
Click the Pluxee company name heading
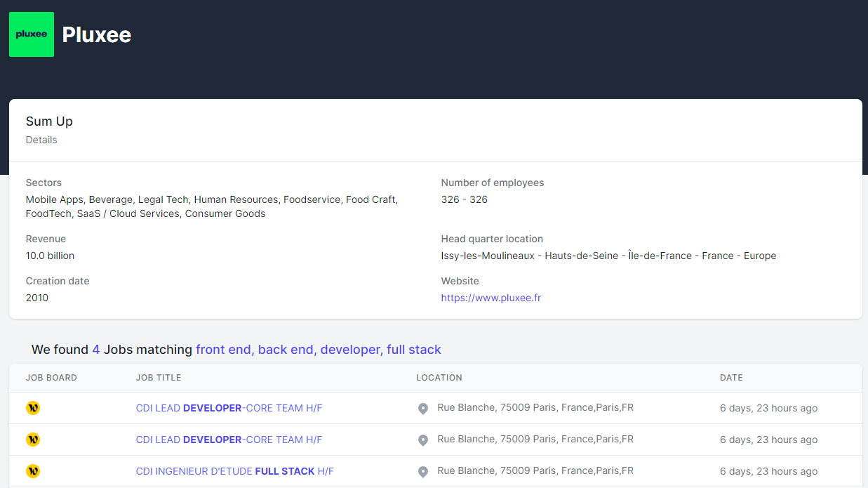point(97,34)
